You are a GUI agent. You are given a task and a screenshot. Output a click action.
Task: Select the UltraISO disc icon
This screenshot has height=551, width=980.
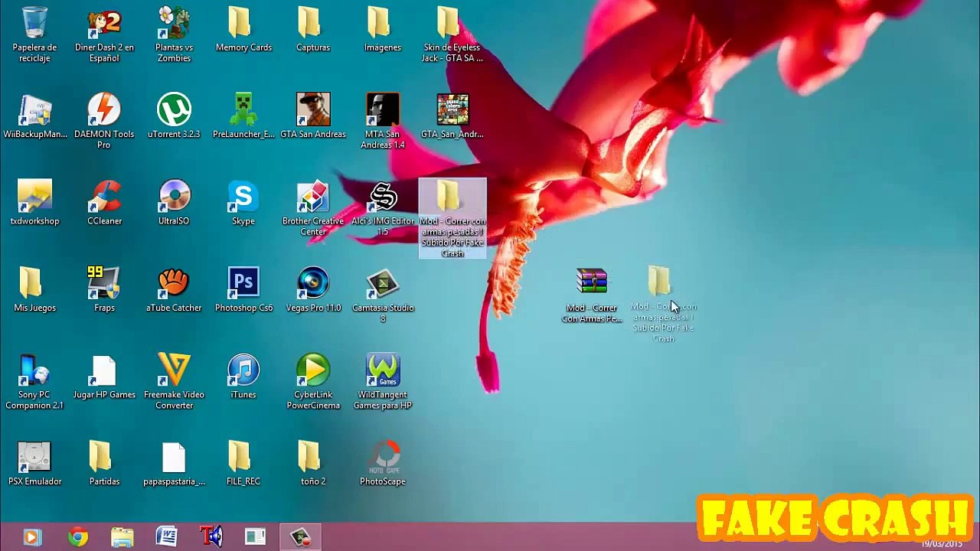pyautogui.click(x=174, y=203)
